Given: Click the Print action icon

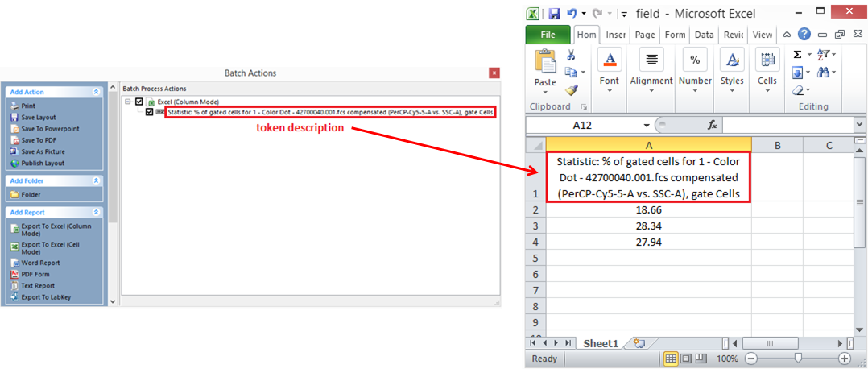Looking at the screenshot, I should 14,106.
